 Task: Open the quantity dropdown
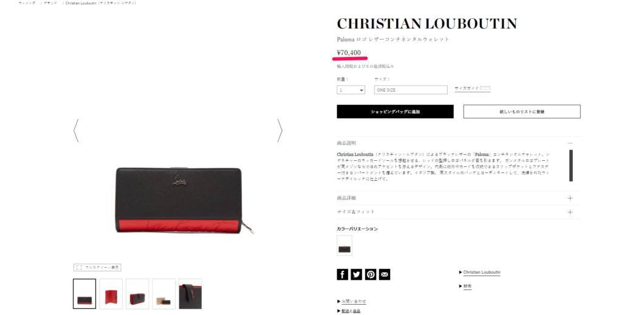pos(351,90)
